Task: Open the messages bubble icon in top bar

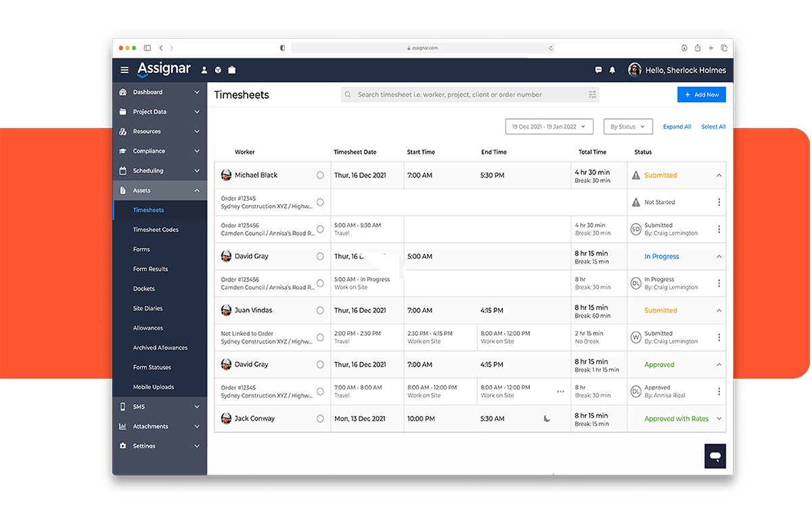Action: click(598, 70)
